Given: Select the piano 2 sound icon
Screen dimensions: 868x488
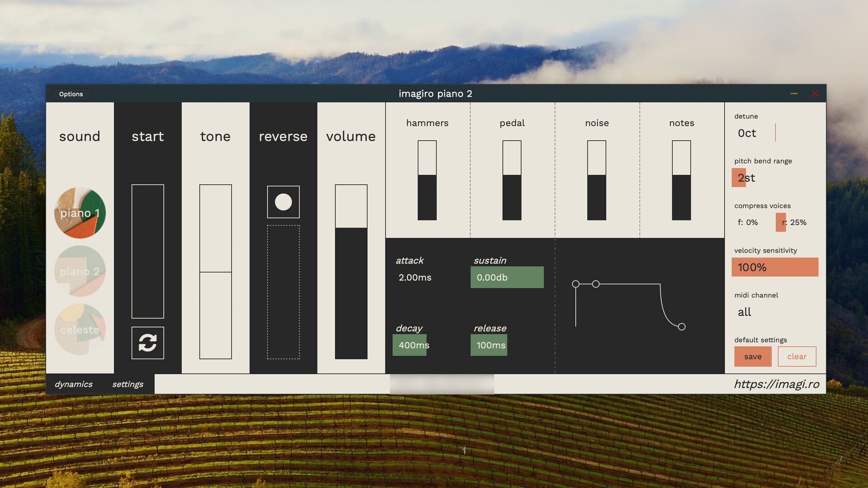Looking at the screenshot, I should pos(80,271).
